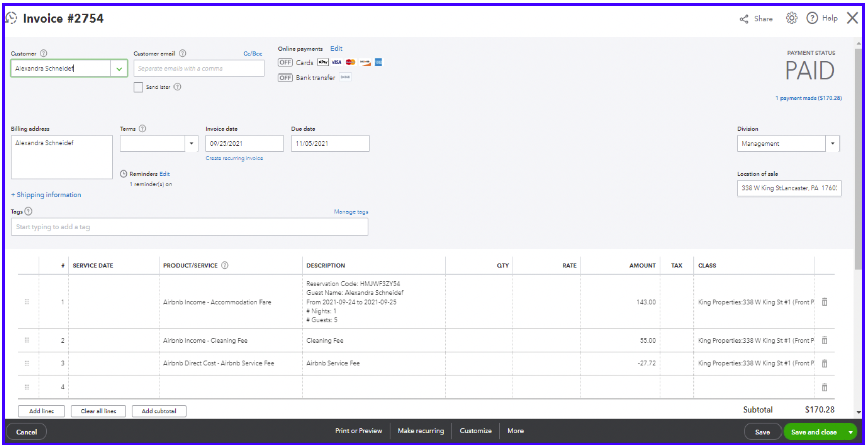The height and width of the screenshot is (445, 868).
Task: Toggle Bank transfer payment switch
Action: pyautogui.click(x=285, y=78)
